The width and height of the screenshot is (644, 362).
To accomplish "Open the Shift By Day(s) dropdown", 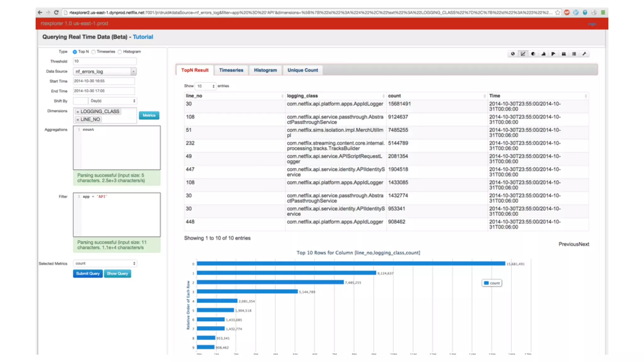I will click(x=113, y=101).
